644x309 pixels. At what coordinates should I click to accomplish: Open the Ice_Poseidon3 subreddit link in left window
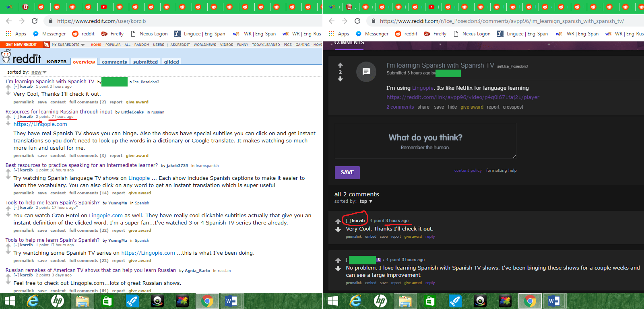(x=146, y=82)
